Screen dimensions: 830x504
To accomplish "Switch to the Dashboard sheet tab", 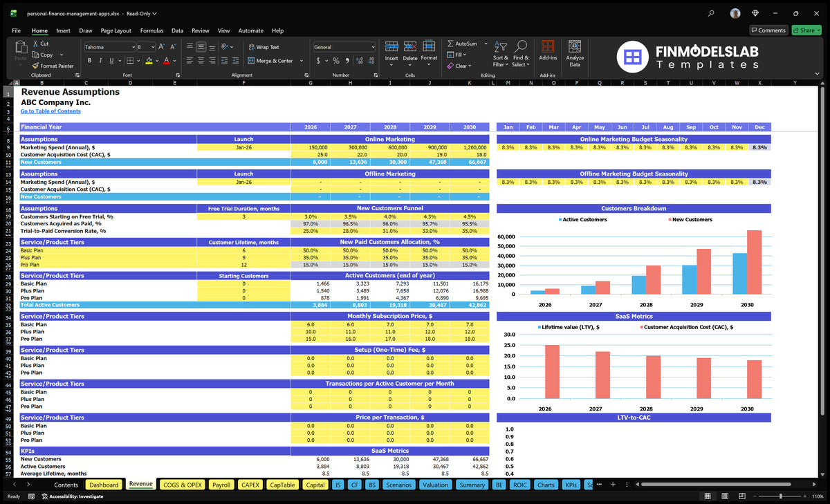I will click(104, 485).
